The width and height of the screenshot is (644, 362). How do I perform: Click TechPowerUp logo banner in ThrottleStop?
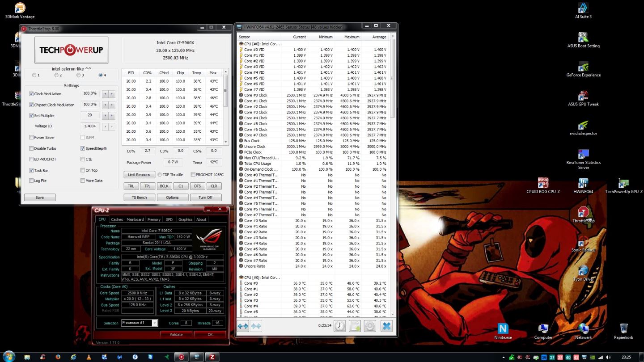(x=71, y=50)
